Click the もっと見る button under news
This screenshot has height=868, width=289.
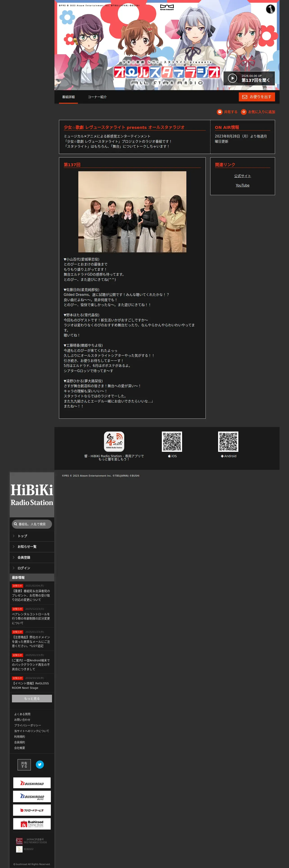tap(32, 698)
